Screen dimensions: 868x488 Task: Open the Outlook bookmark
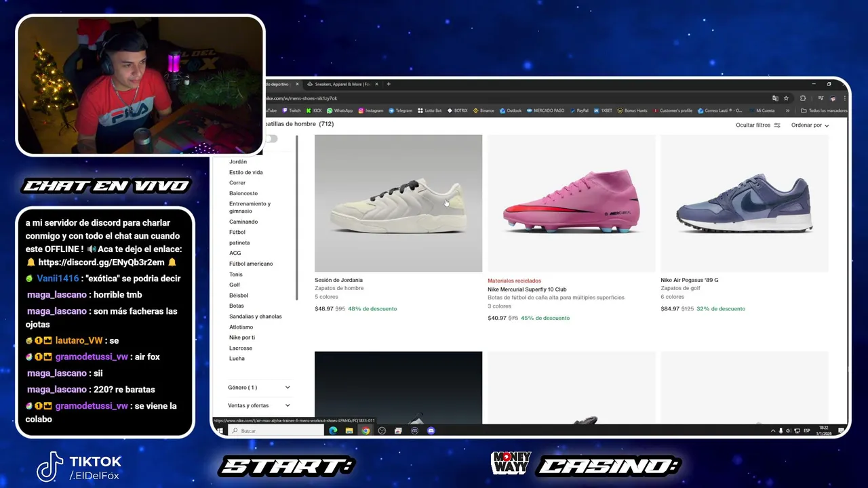point(511,110)
